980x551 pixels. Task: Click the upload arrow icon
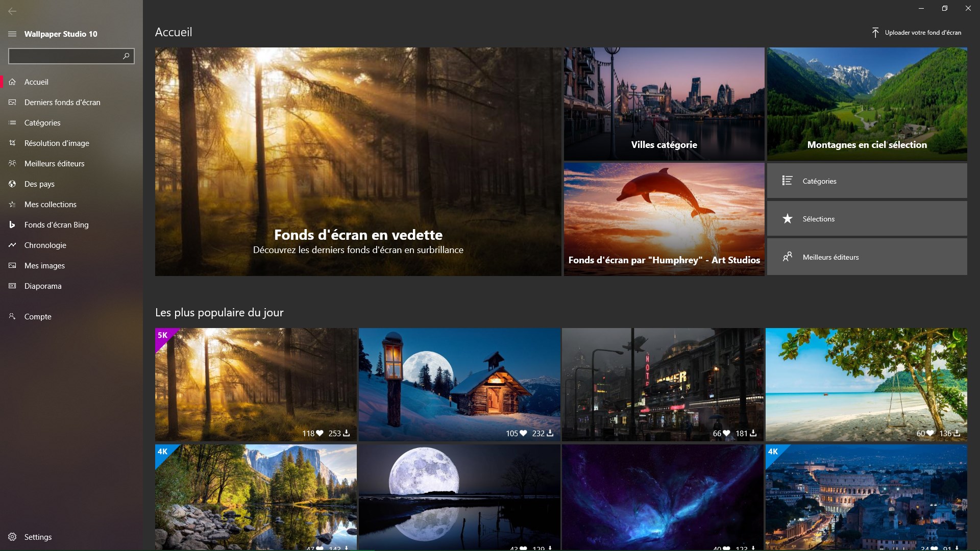(875, 33)
